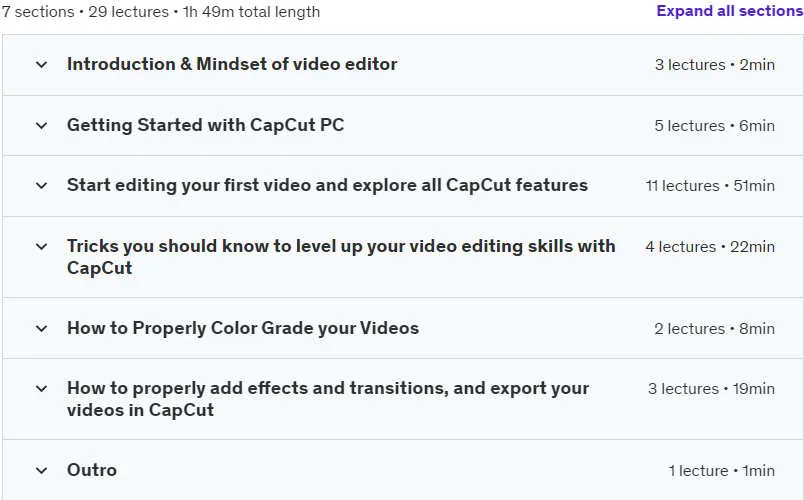Expand chevron beside Color Grade section
The image size is (804, 500).
pos(42,329)
